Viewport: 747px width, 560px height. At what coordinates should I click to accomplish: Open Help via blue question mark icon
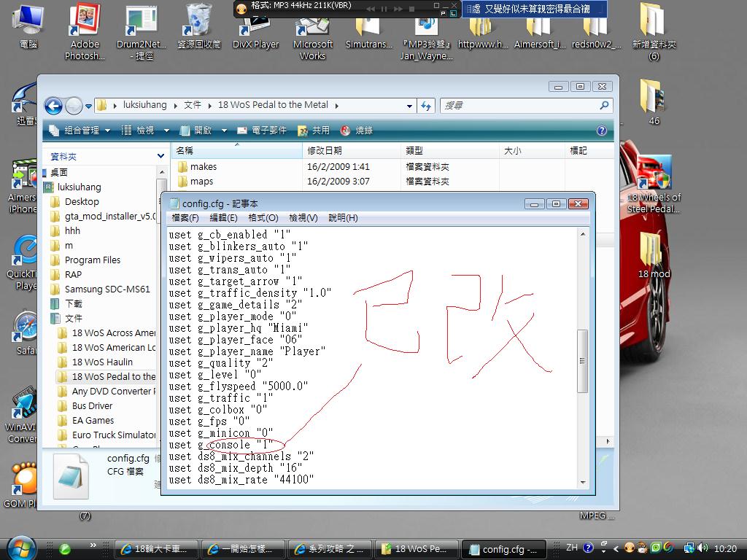tap(602, 131)
